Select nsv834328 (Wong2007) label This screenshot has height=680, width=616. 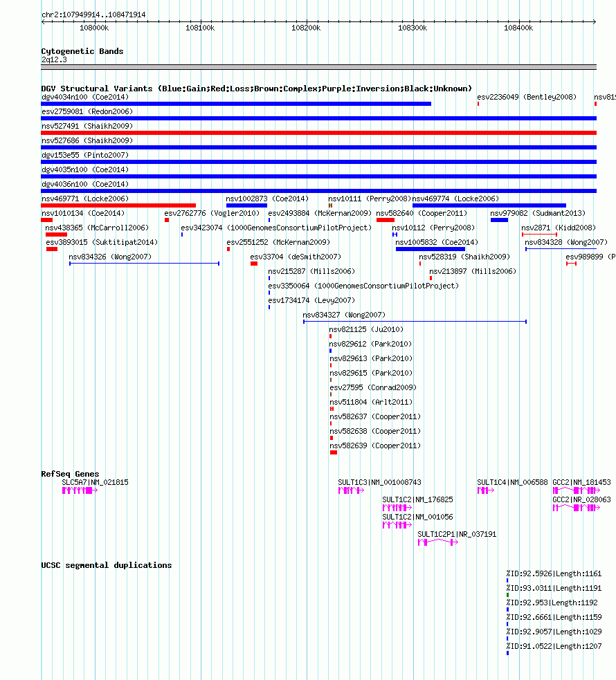tap(567, 242)
